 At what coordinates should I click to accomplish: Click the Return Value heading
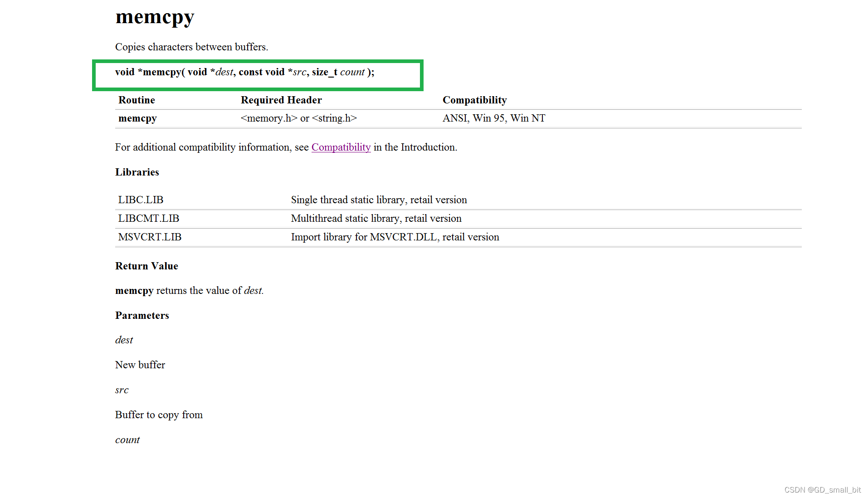point(146,266)
